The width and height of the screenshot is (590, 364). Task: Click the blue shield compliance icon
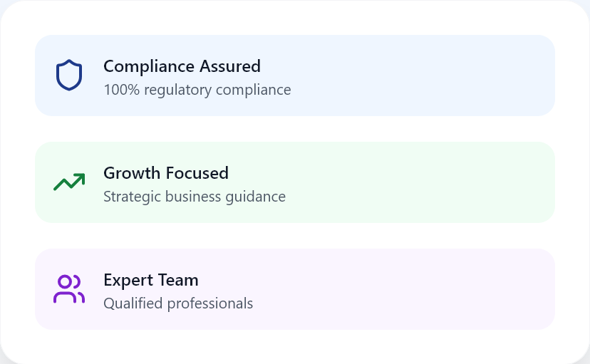tap(69, 76)
